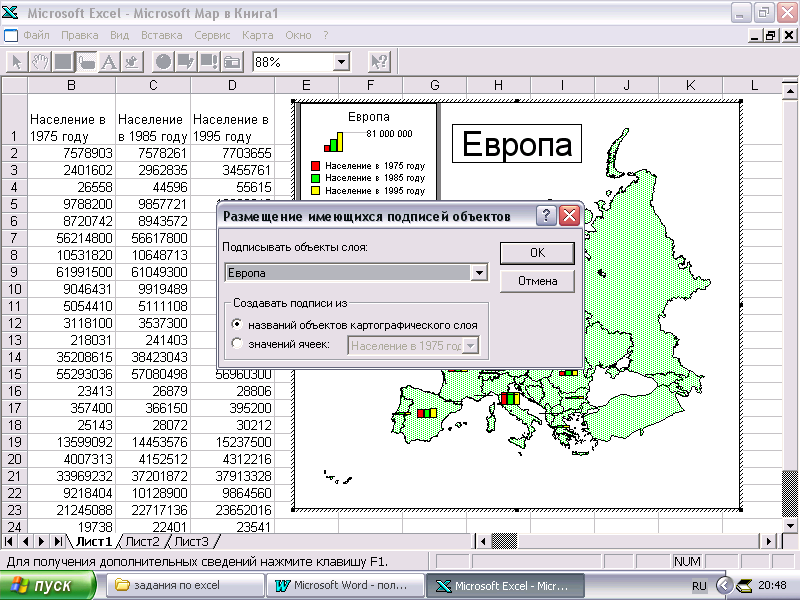Select column B header
Screen dimensions: 800x600
(x=71, y=85)
